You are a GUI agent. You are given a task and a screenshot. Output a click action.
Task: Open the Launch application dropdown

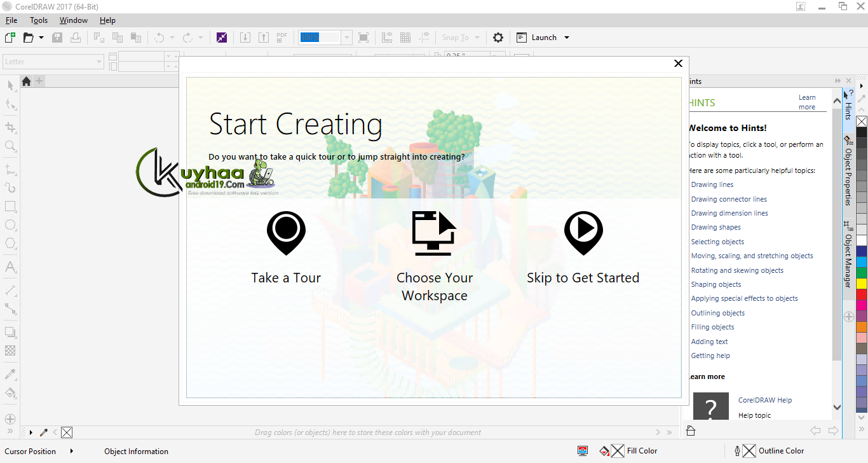[544, 38]
